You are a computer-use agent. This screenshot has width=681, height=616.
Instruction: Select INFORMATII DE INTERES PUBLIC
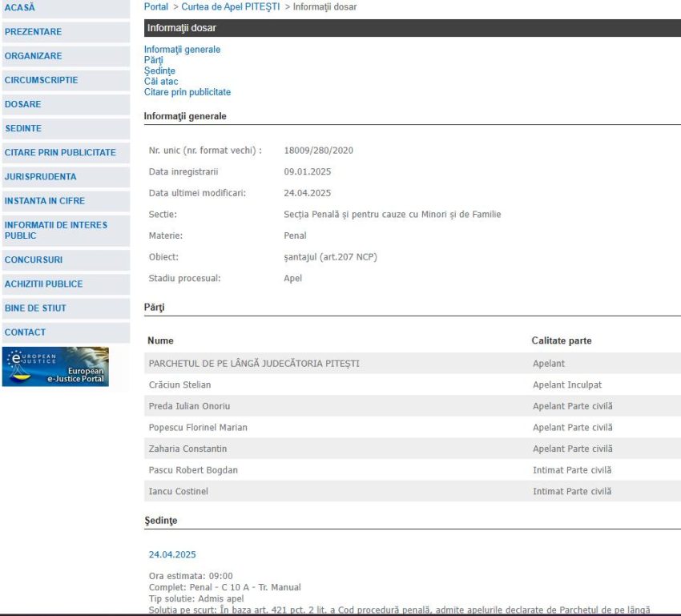click(55, 230)
